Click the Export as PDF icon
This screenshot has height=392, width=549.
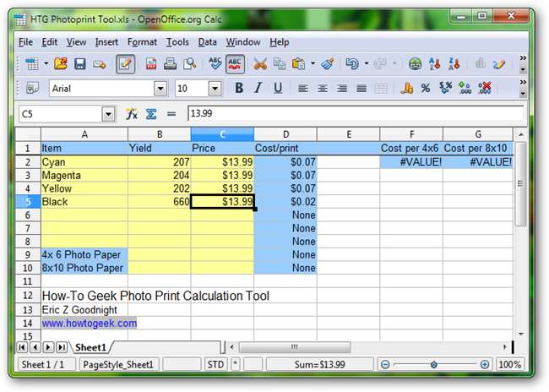tap(152, 63)
